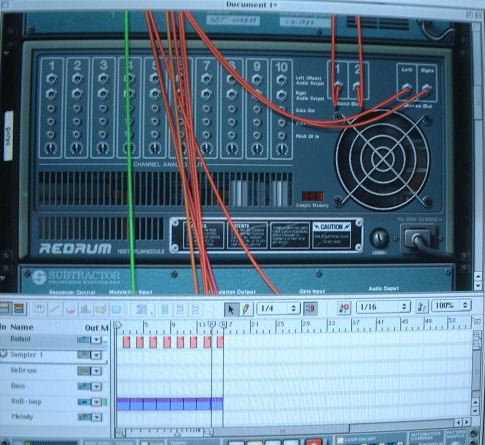Click the knob beside the Redrum caution plate
Image resolution: width=485 pixels, height=445 pixels.
coord(379,238)
